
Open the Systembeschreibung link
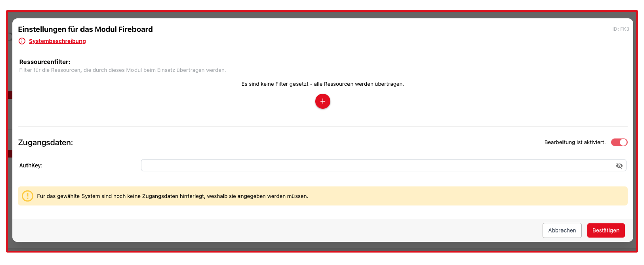tap(57, 41)
